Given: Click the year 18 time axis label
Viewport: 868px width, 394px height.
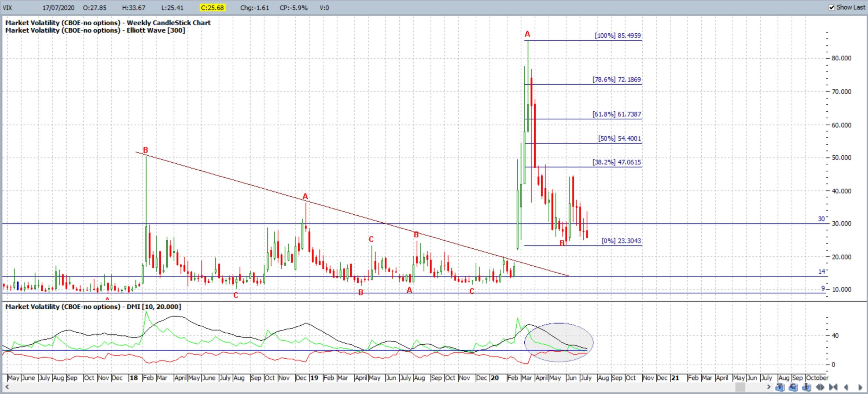Looking at the screenshot, I should coord(134,378).
